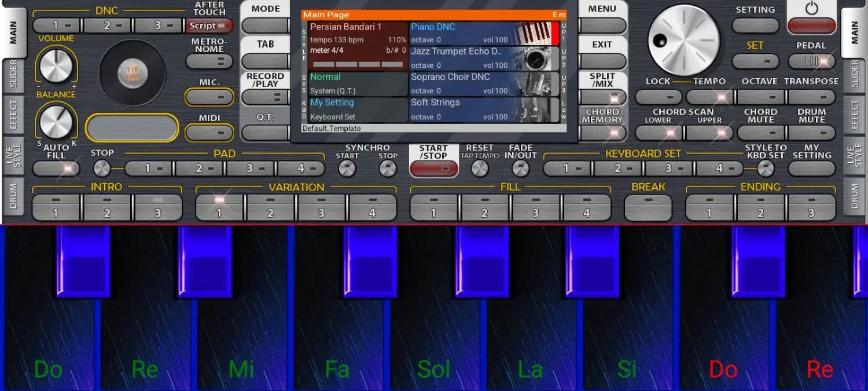Open the left DRUM side tab
The height and width of the screenshot is (391, 868).
13,197
